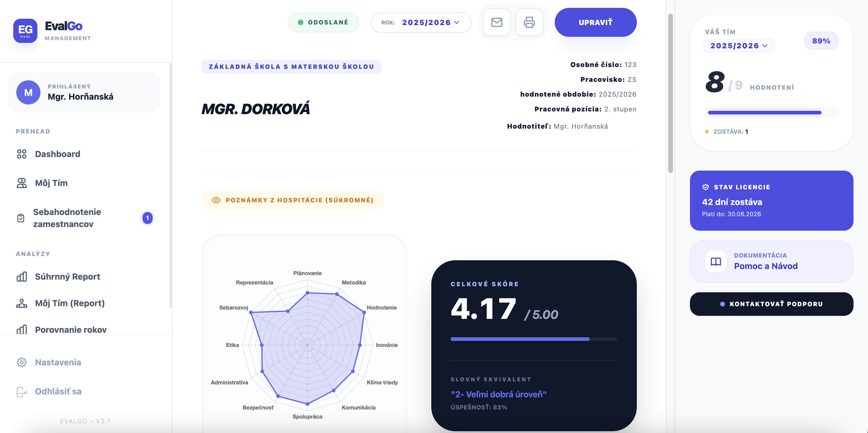Click the Môj Tím (Report) group icon
The height and width of the screenshot is (433, 868).
21,303
